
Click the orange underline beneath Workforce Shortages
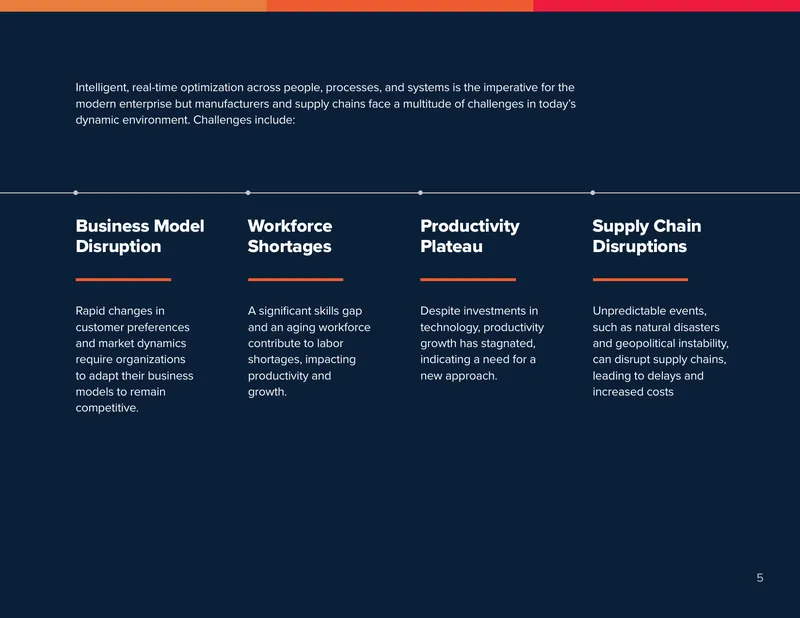[x=295, y=280]
